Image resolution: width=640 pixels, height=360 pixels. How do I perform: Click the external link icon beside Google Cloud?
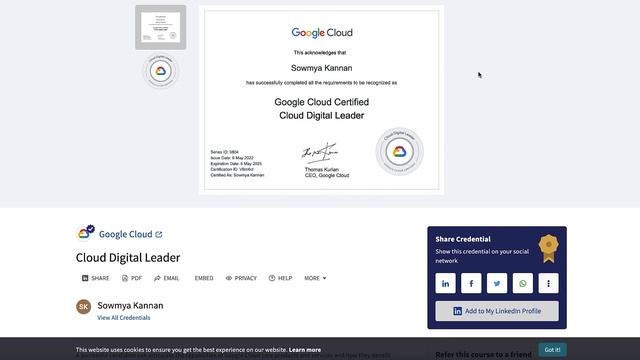click(159, 234)
